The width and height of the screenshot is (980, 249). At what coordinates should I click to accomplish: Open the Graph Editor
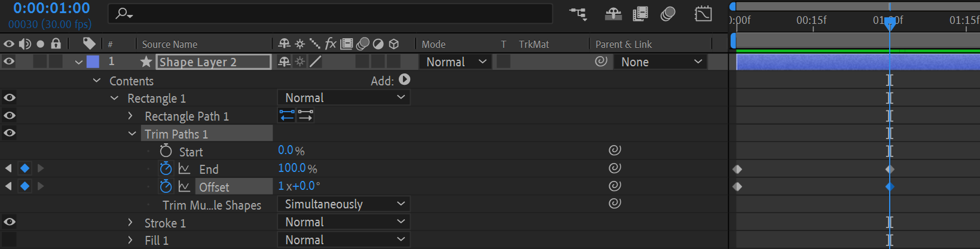703,14
